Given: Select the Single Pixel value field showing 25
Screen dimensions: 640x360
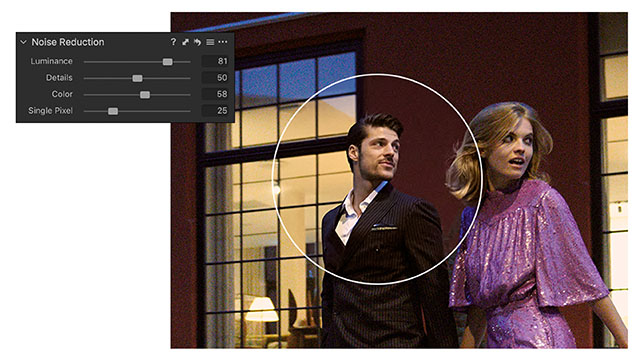Looking at the screenshot, I should coord(215,111).
